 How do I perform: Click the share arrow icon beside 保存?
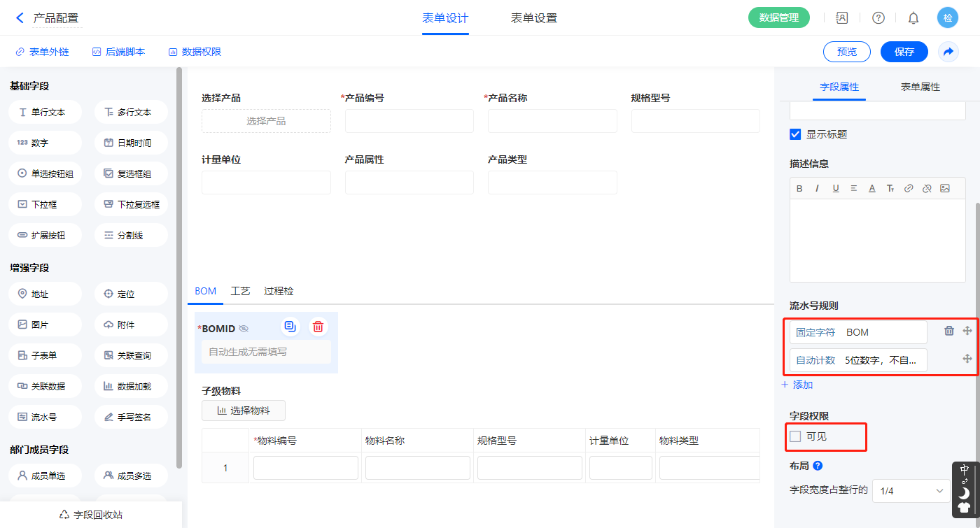(948, 52)
